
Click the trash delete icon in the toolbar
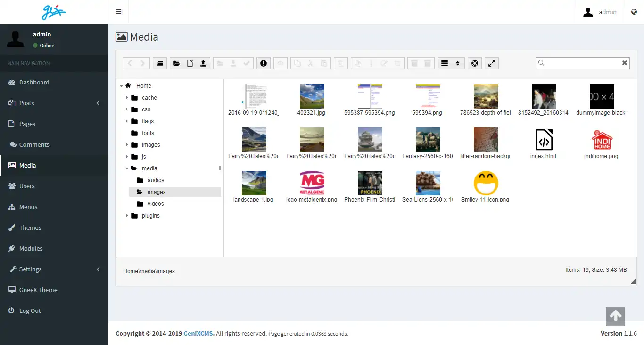click(x=341, y=63)
